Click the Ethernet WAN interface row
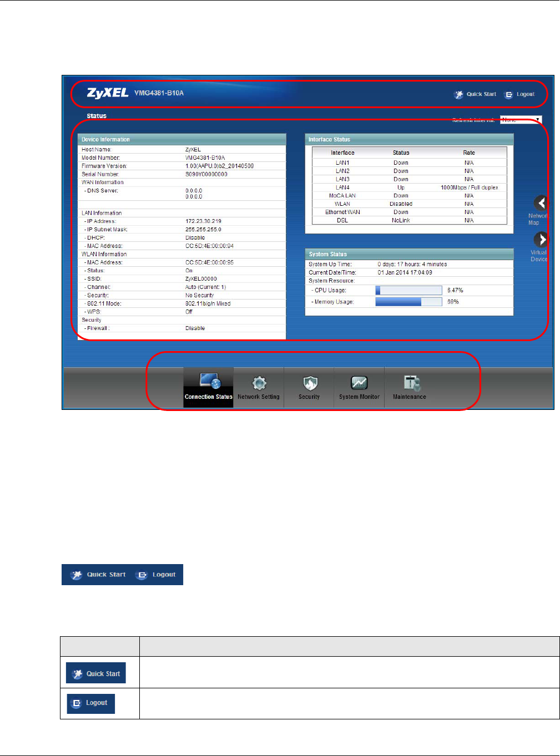Image resolution: width=560 pixels, height=756 pixels. coord(410,212)
